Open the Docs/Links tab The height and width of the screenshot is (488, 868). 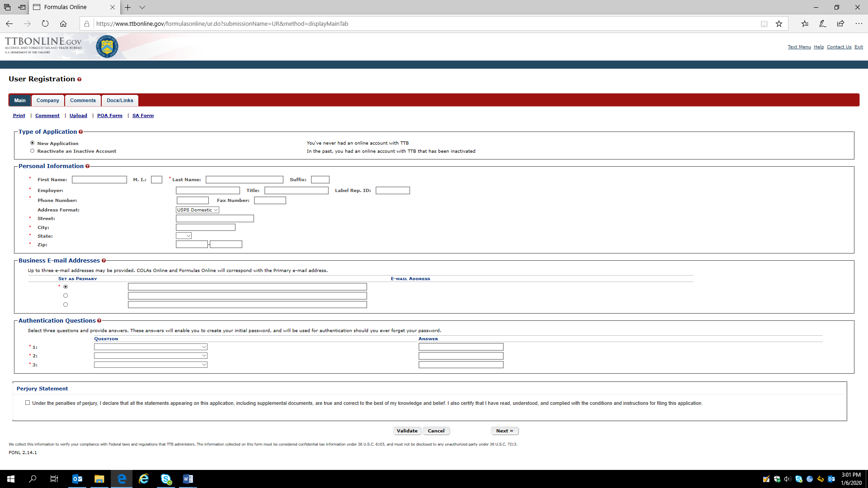tap(120, 100)
